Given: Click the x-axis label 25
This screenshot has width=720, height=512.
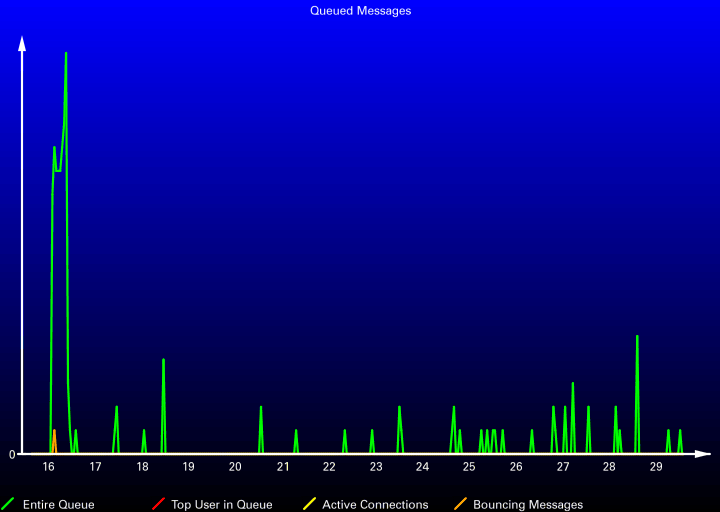Looking at the screenshot, I should [469, 467].
